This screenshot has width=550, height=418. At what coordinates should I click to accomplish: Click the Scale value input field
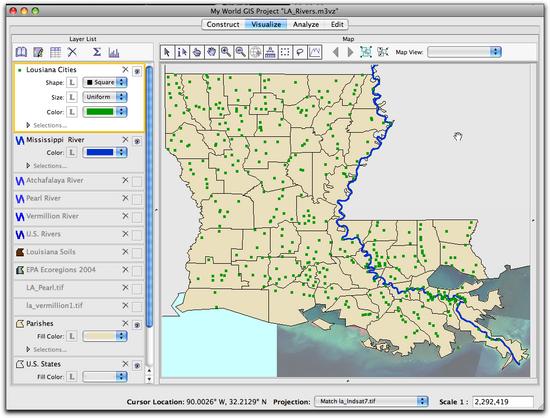[x=503, y=402]
